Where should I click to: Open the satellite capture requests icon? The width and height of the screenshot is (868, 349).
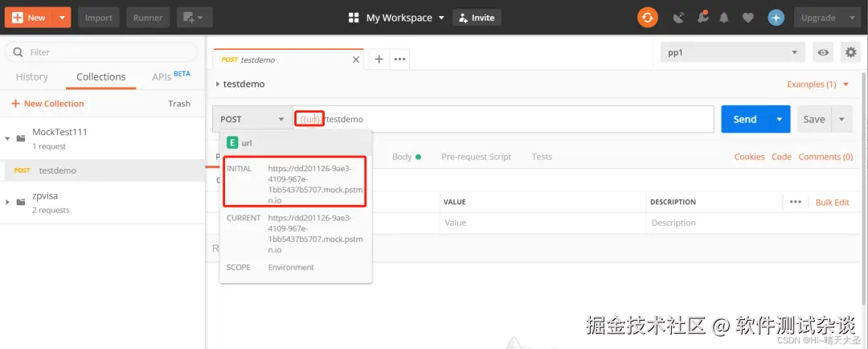[x=678, y=18]
